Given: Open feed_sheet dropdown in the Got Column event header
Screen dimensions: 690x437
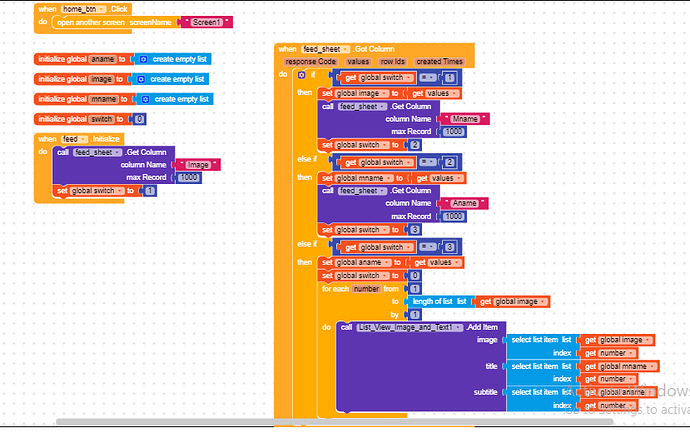Looking at the screenshot, I should (325, 48).
